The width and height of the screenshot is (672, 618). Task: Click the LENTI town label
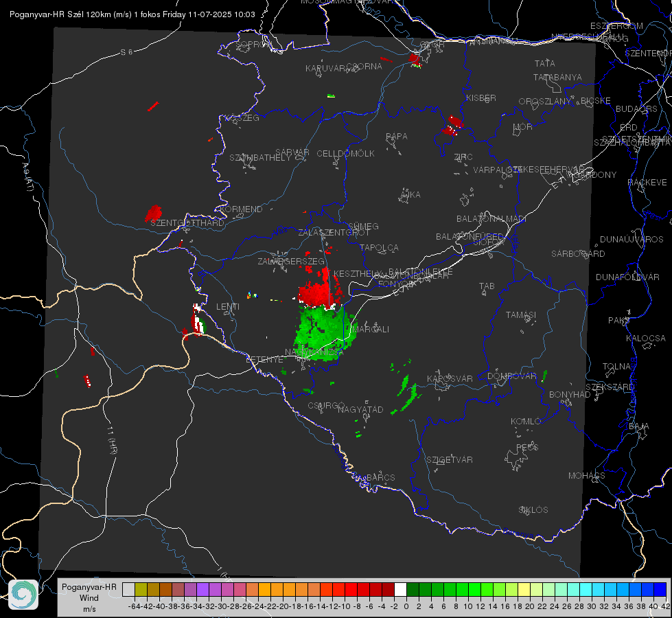pos(228,307)
